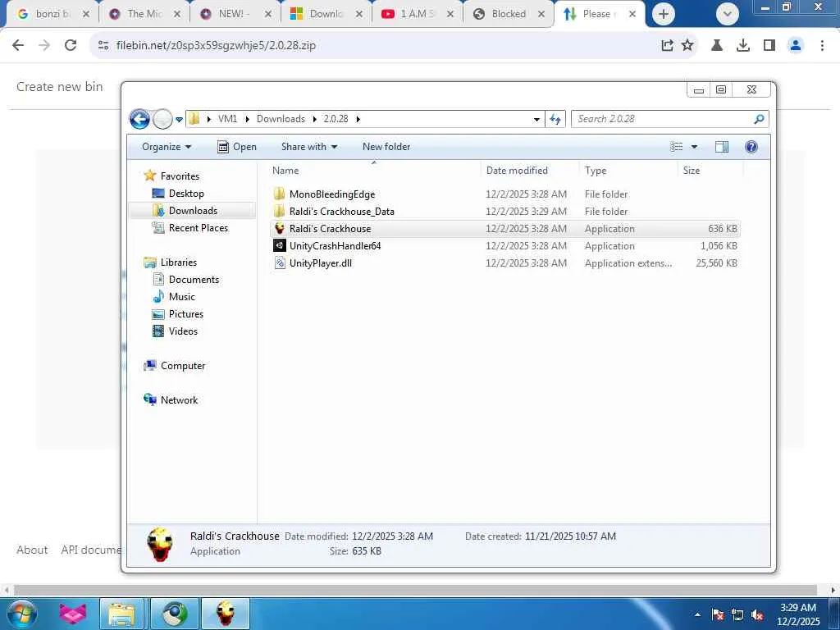Screen dimensions: 840x630
Task: Click Create new bin link
Action: pyautogui.click(x=59, y=87)
